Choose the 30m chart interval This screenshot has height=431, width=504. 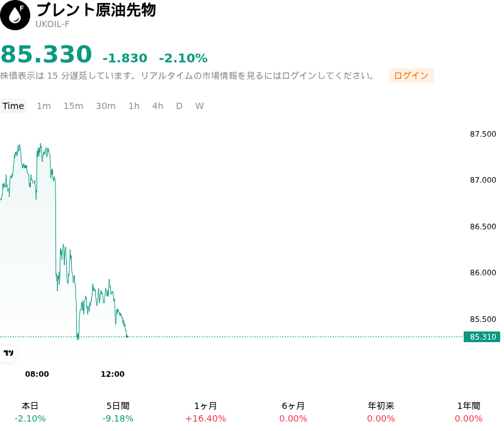106,106
